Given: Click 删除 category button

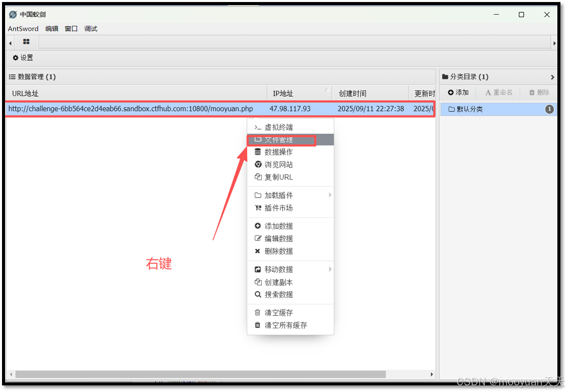Looking at the screenshot, I should coord(539,93).
